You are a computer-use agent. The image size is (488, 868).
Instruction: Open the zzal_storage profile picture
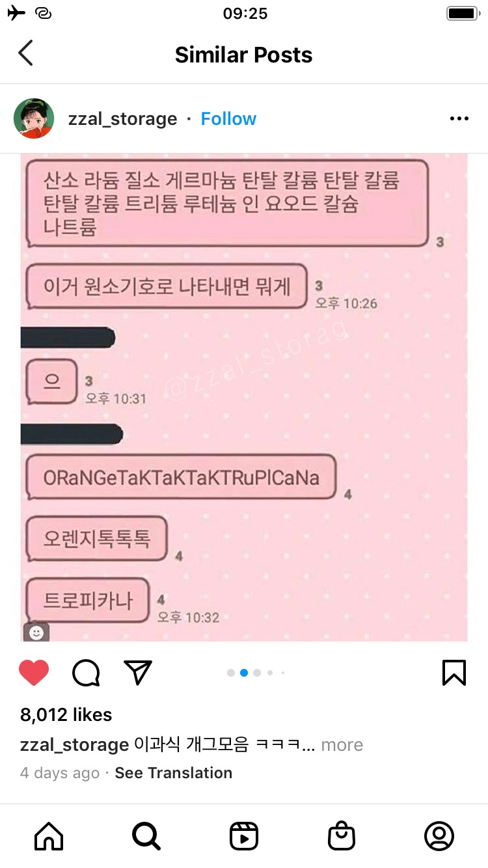[34, 118]
